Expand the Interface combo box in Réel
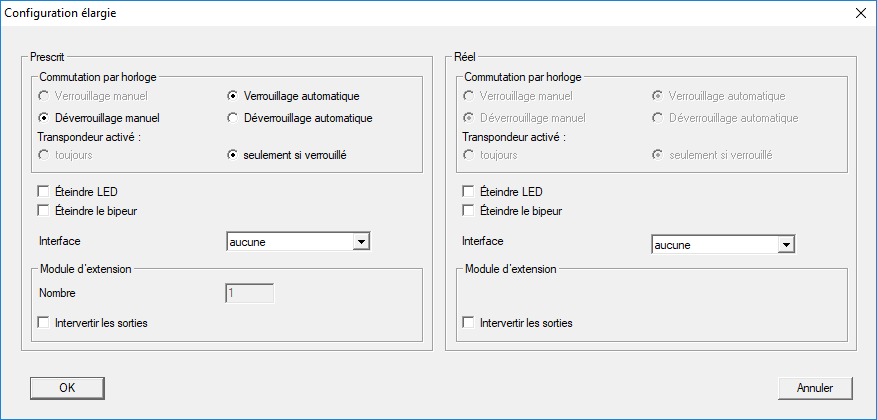 coord(786,244)
